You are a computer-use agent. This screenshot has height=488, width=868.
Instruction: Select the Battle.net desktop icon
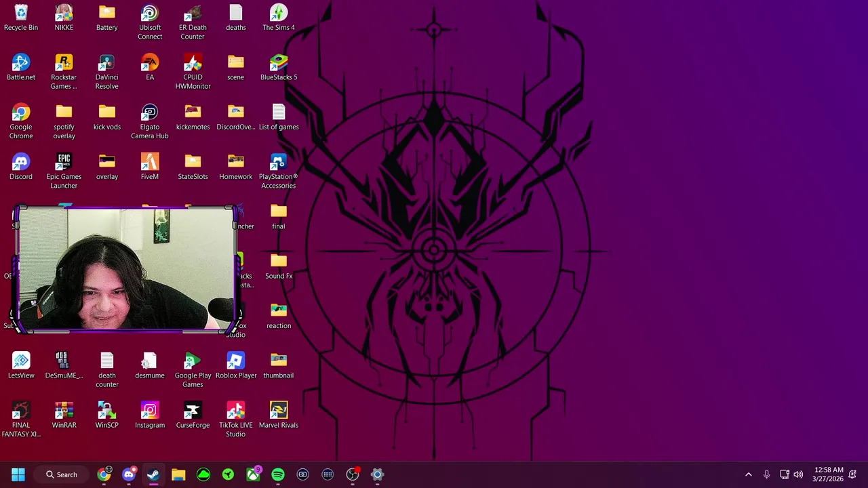click(21, 68)
